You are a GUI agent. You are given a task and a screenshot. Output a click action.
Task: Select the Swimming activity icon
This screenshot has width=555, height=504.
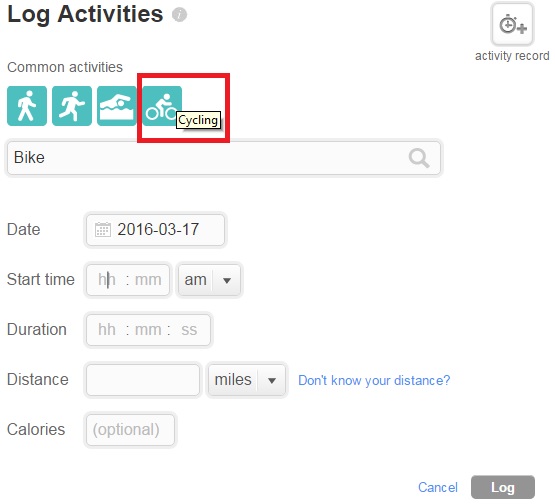tap(117, 106)
